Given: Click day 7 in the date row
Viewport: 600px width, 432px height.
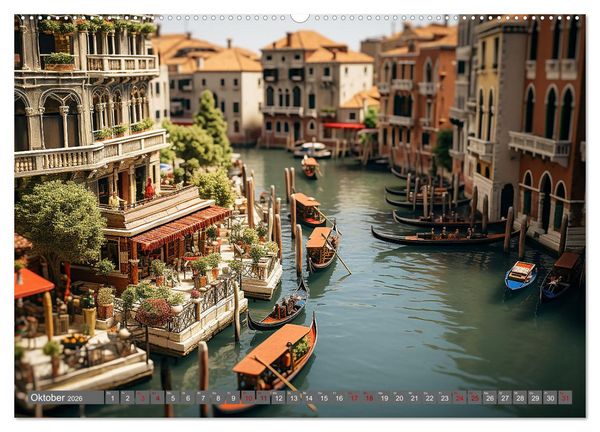Looking at the screenshot, I should coord(203,398).
